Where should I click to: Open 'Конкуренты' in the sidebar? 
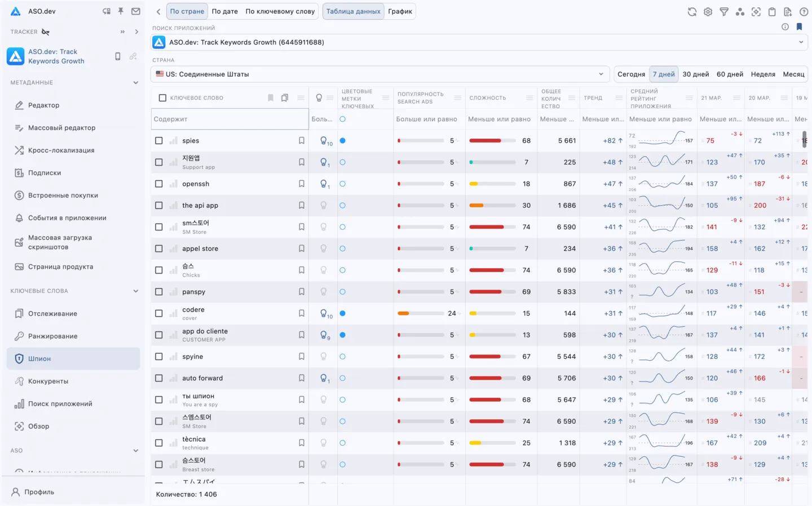point(48,381)
